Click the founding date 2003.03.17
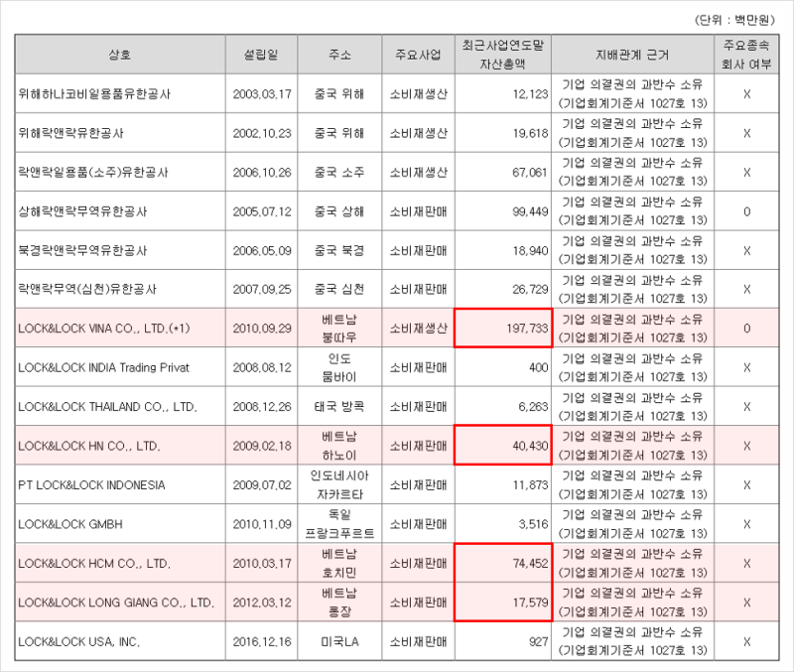794x672 pixels. 262,94
